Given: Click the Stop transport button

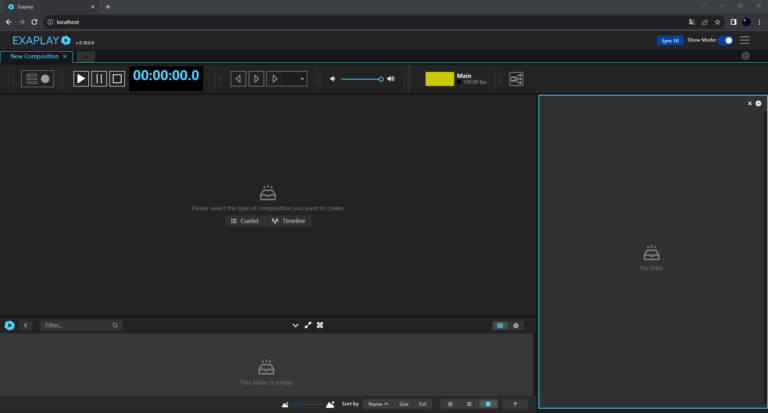Looking at the screenshot, I should 117,78.
